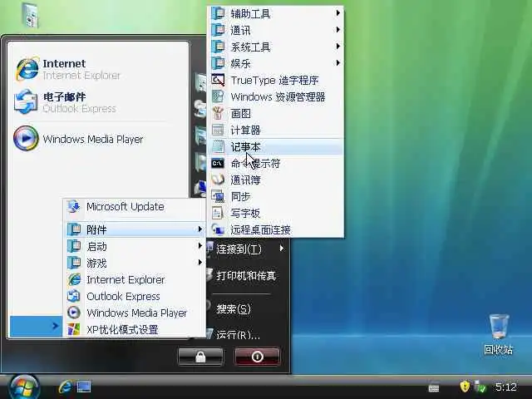Viewport: 532px width, 399px height.
Task: Expand the 娱乐 submenu arrow
Action: coord(338,63)
